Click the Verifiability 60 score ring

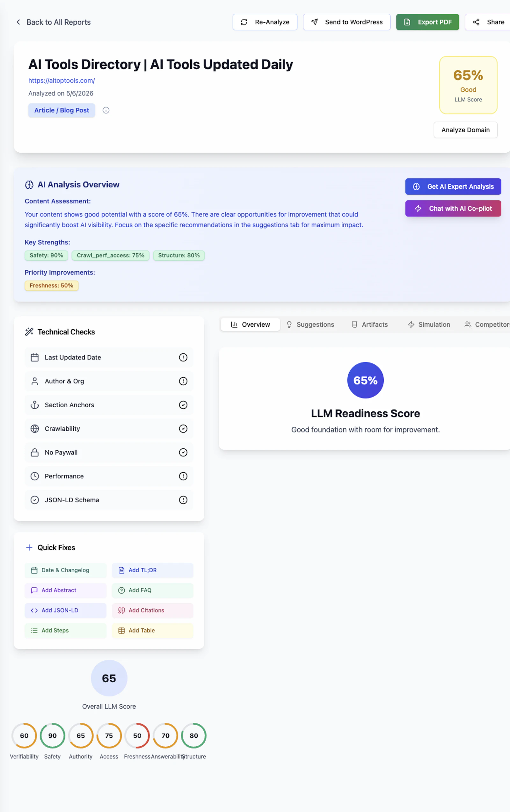pos(24,736)
